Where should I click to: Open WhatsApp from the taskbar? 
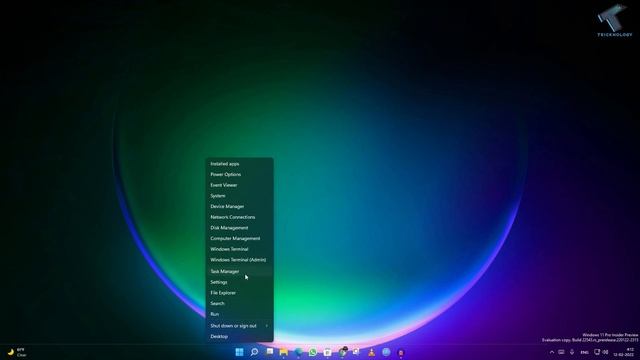313,352
